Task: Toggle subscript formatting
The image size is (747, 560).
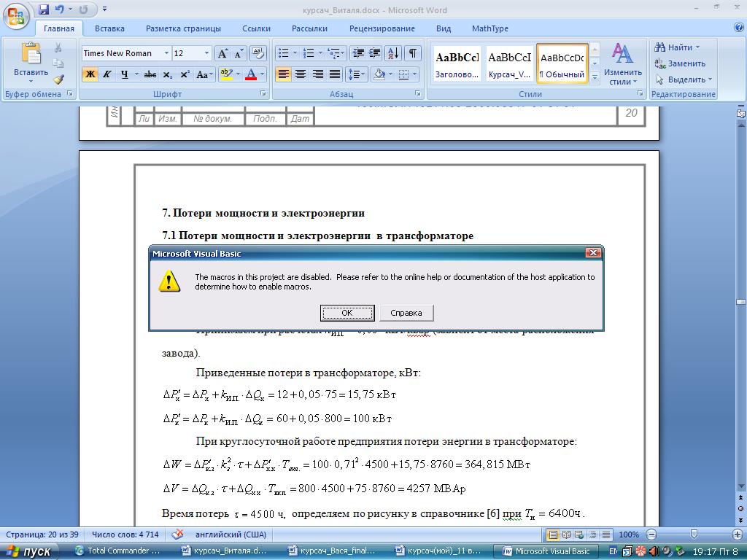Action: tap(167, 74)
